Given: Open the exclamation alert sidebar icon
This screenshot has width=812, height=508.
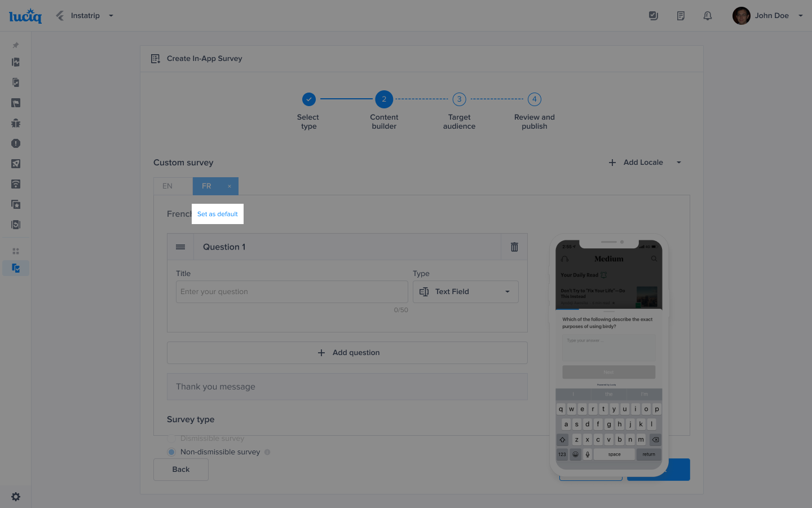Looking at the screenshot, I should pyautogui.click(x=16, y=143).
